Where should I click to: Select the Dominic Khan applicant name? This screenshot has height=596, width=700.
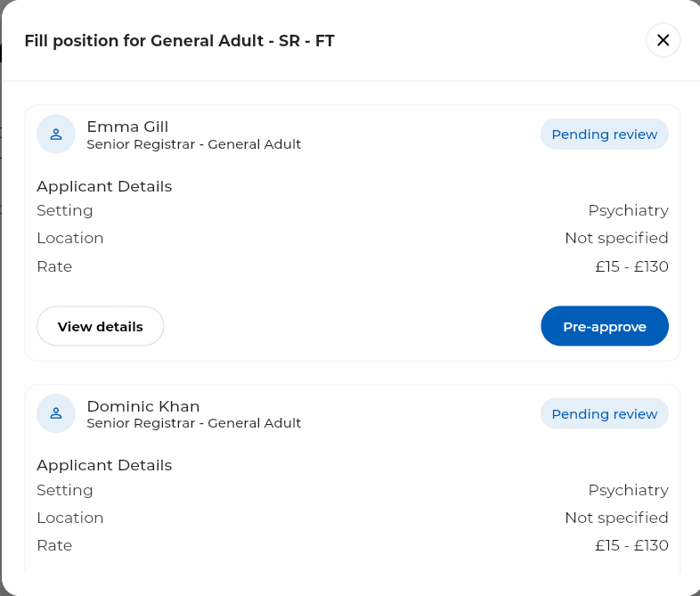pyautogui.click(x=142, y=406)
